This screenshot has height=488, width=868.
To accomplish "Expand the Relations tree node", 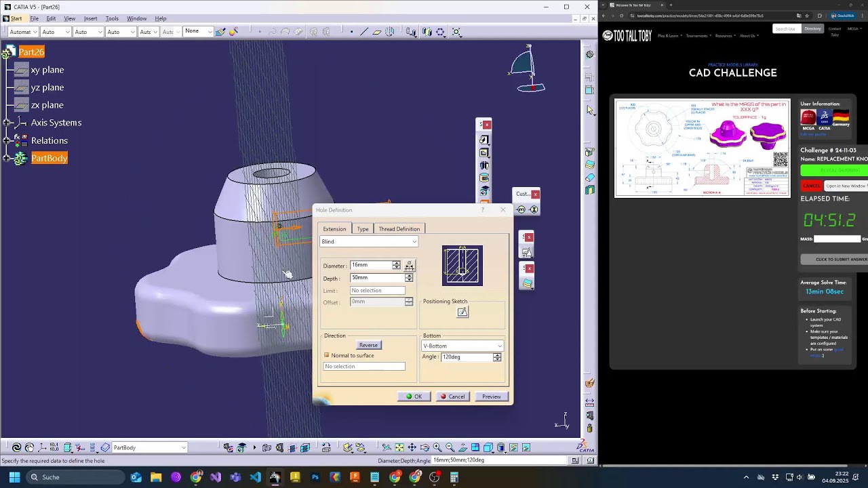I will coord(7,140).
